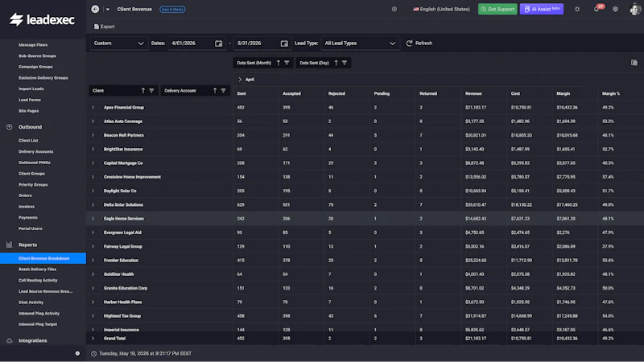Open the All Lead Types dropdown

[360, 43]
